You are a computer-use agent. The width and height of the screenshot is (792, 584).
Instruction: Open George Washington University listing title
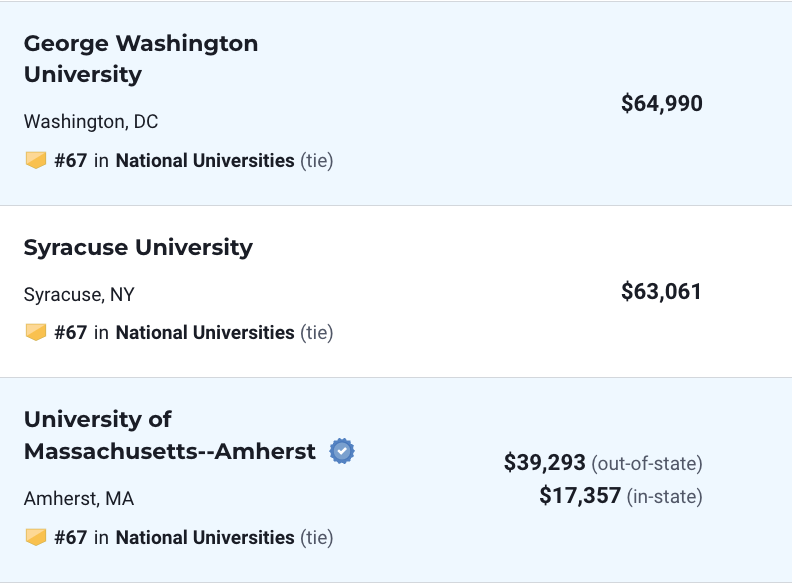[x=141, y=59]
